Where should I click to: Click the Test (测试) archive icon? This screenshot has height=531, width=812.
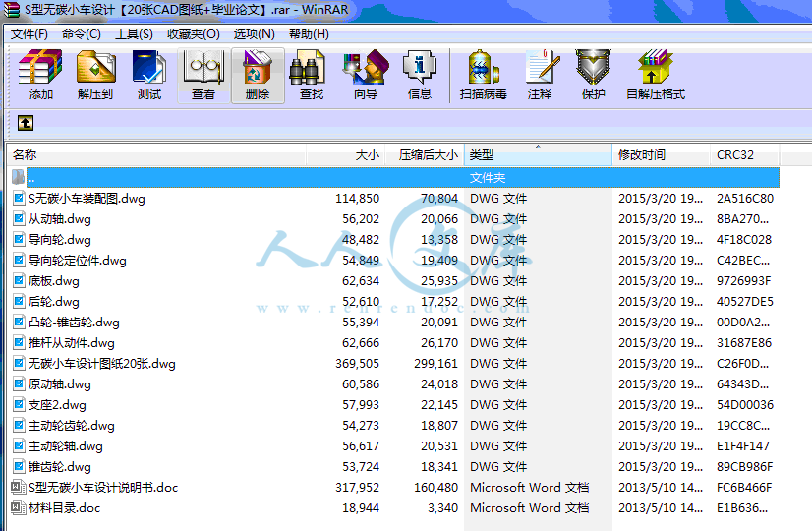(x=149, y=67)
